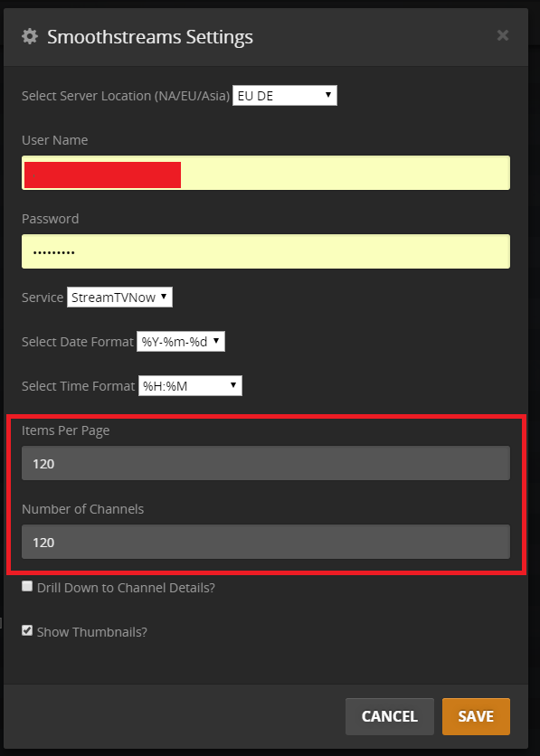Screen dimensions: 540x756
Task: Click the 'Smoothstreams Settings' title text
Action: (150, 37)
